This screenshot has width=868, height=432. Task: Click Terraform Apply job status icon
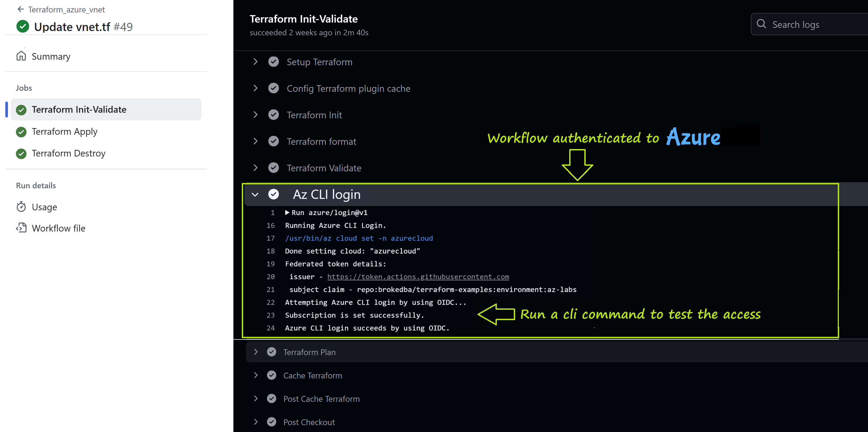tap(21, 132)
